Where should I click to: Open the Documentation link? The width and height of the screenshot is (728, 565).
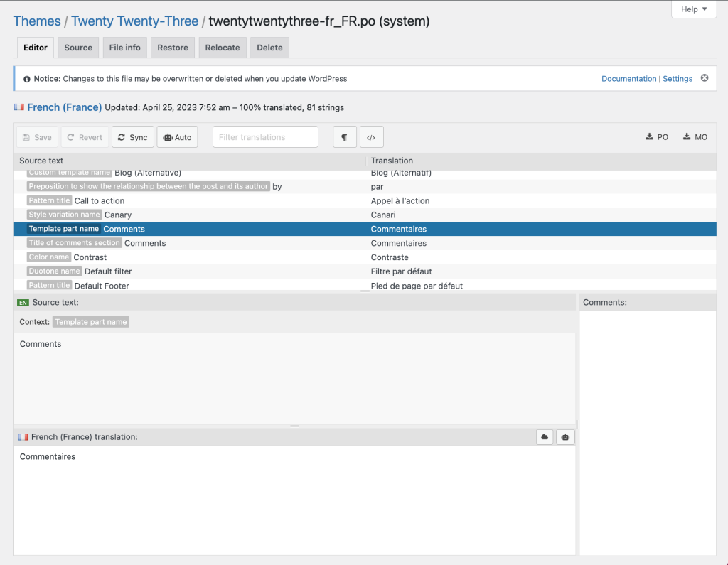coord(628,78)
